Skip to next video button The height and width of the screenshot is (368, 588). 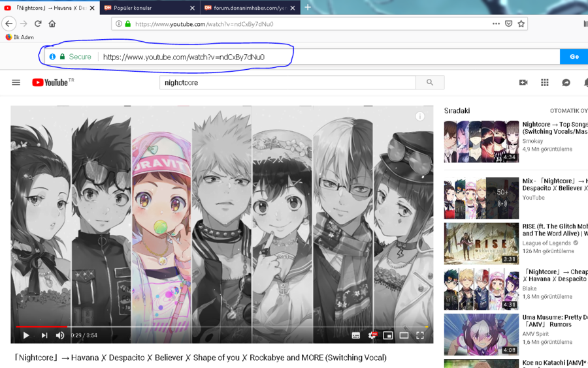point(44,335)
